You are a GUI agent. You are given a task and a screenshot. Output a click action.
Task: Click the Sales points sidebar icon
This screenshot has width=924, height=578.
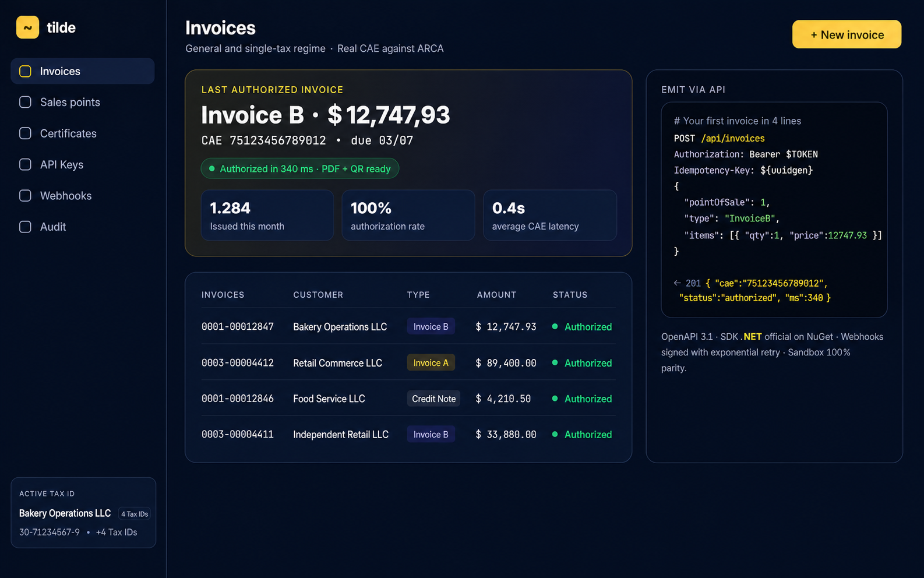click(x=25, y=102)
